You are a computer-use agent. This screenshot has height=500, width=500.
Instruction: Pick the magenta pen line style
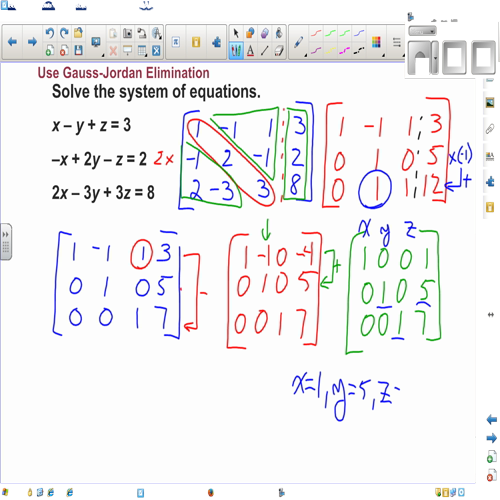click(x=345, y=51)
